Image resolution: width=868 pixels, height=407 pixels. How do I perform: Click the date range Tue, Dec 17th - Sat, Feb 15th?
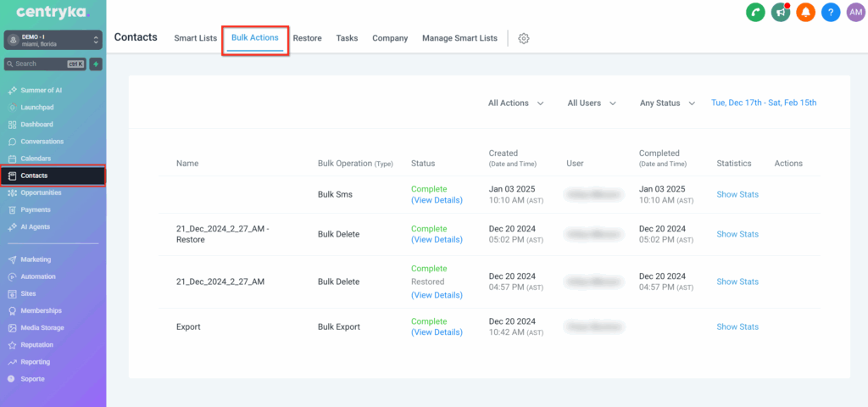763,103
